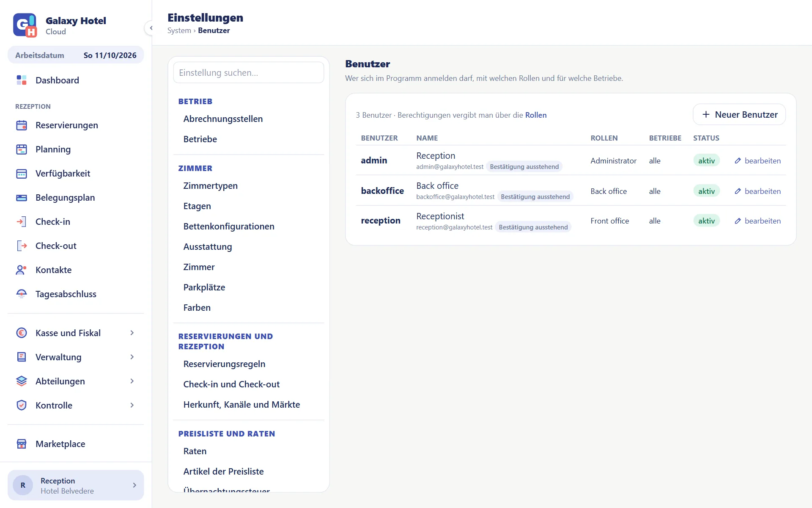This screenshot has width=812, height=508.
Task: Click the Galaxy Hotel logo icon
Action: click(x=25, y=25)
